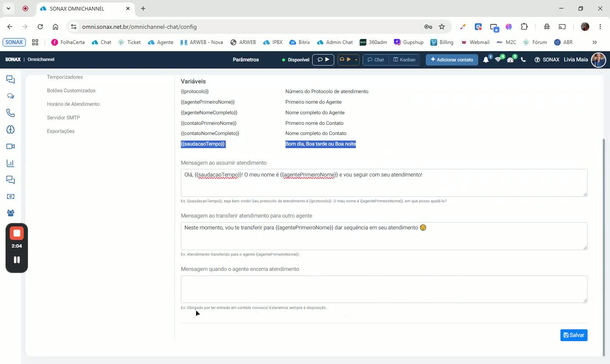Open the video camera sidebar icon
Screen dimensions: 610x364
(11, 146)
